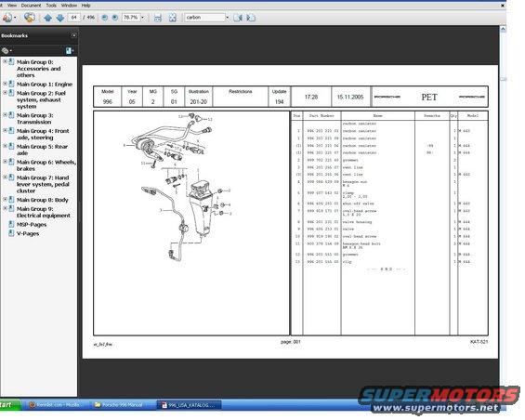Expand Main Group 4: Front axle bookmark
The image size is (525, 420).
(5, 131)
